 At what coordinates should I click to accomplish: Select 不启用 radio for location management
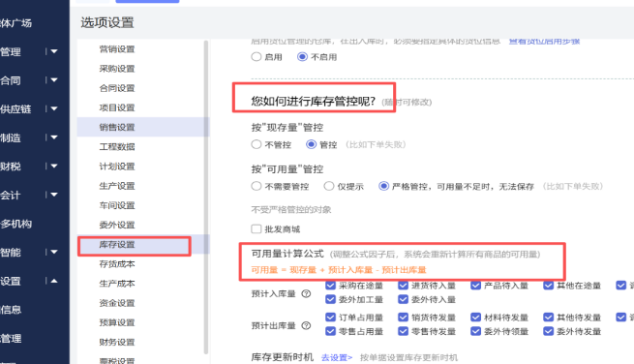pos(302,56)
